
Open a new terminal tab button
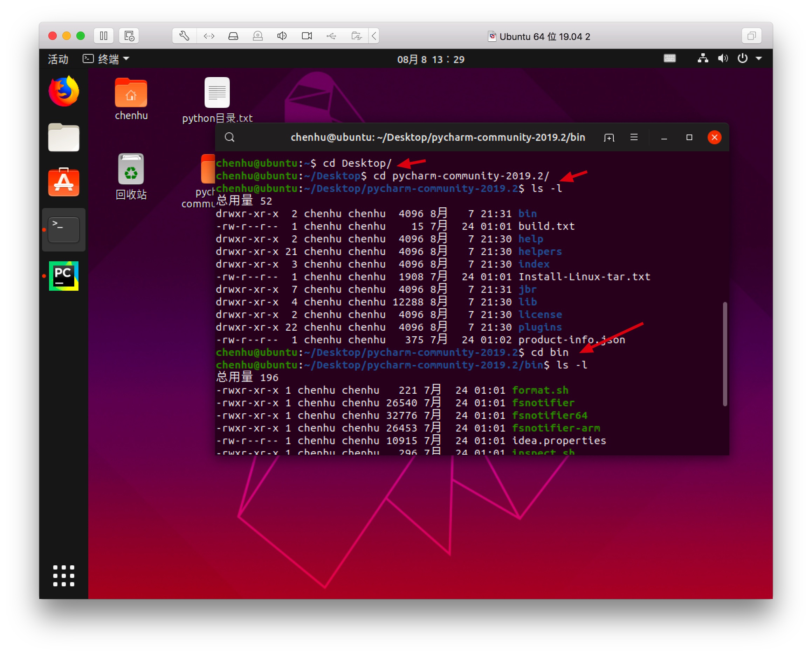[x=609, y=138]
